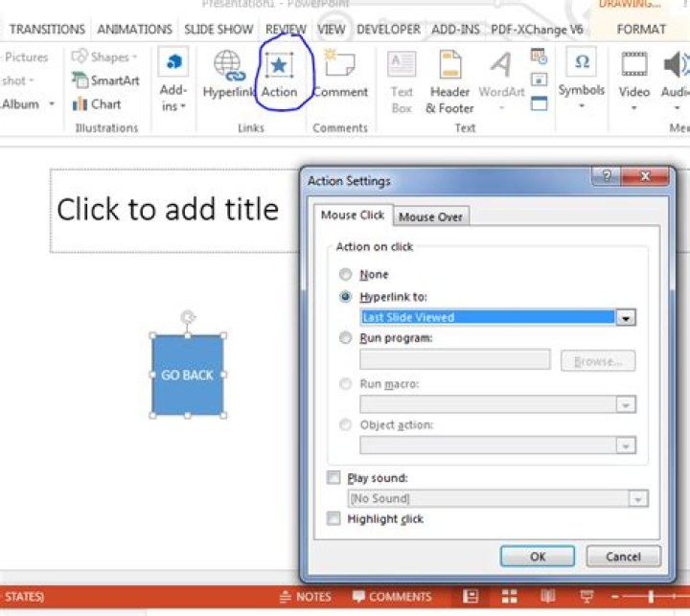
Task: Click the zoom out minus button
Action: coord(614,597)
